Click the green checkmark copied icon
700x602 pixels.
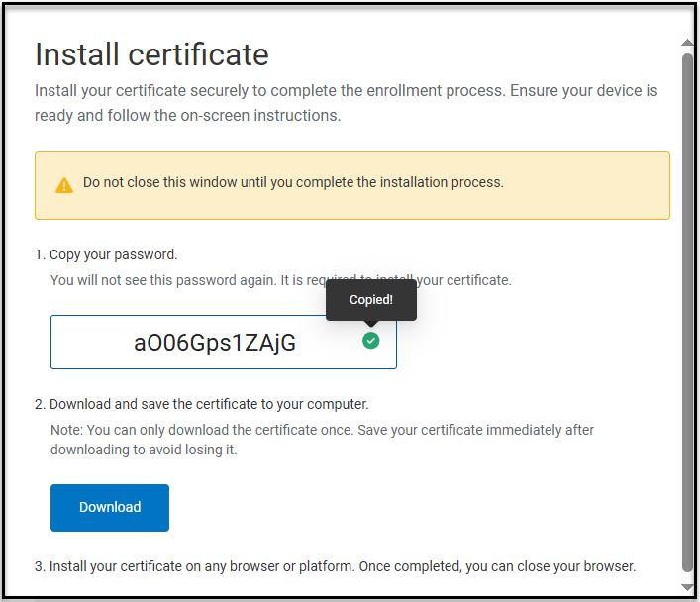tap(370, 341)
